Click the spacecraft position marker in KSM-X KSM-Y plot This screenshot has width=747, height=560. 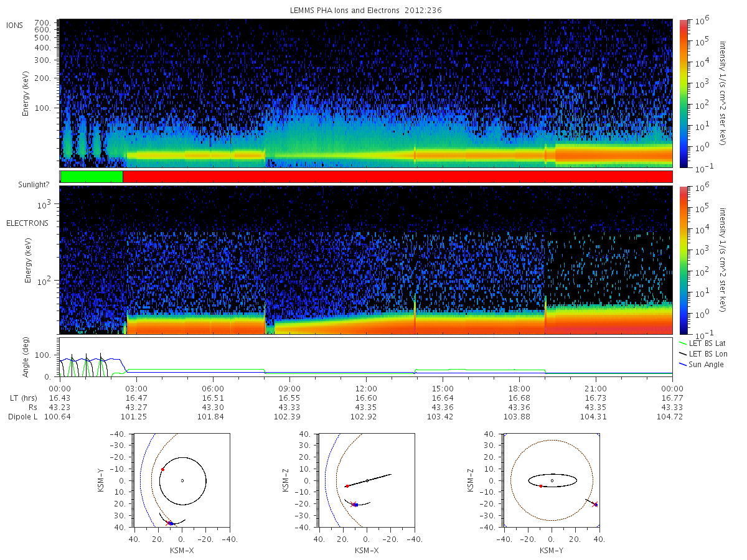(x=171, y=523)
